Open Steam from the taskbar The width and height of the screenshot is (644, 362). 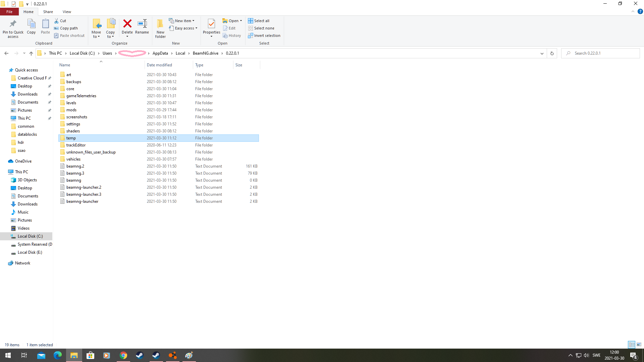click(140, 355)
